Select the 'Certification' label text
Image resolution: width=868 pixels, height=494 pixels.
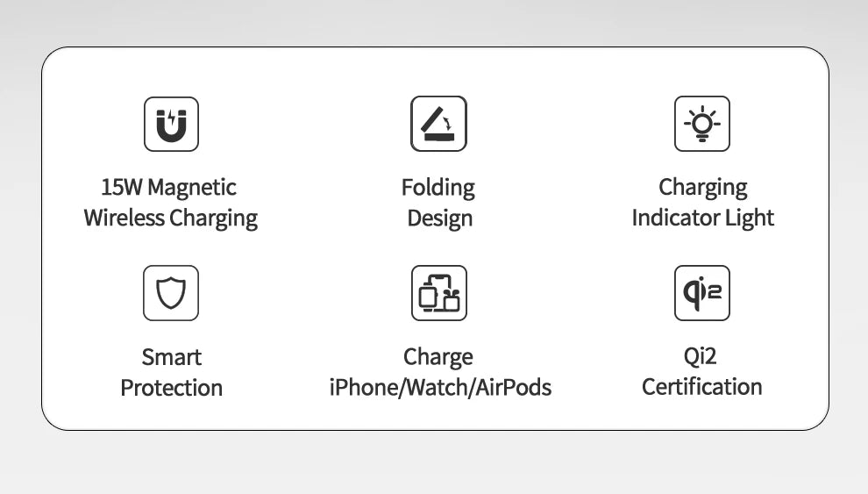pos(702,387)
